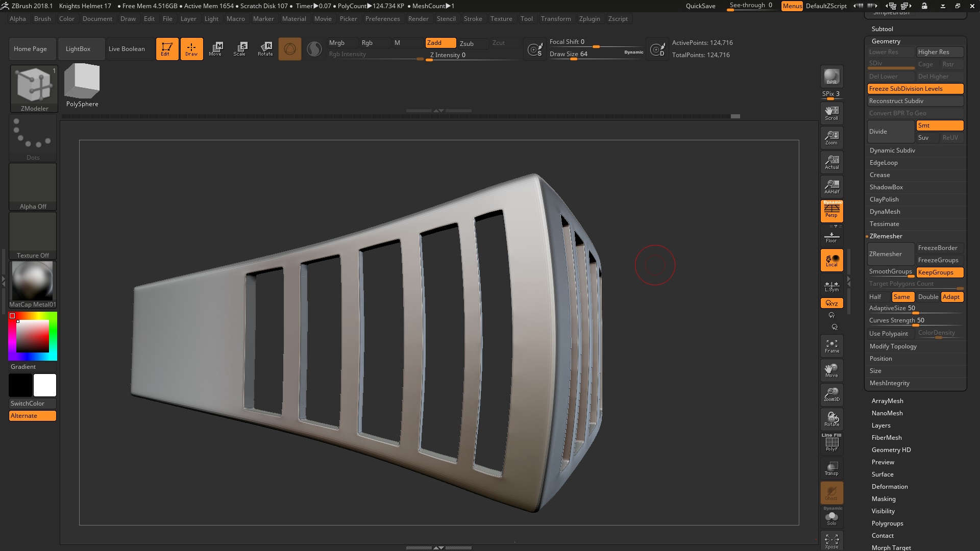Toggle Transp transparency mode
This screenshot has width=980, height=551.
[831, 468]
